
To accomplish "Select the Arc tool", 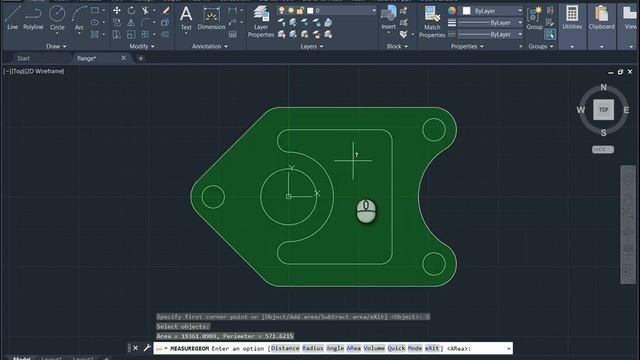I will (x=79, y=18).
